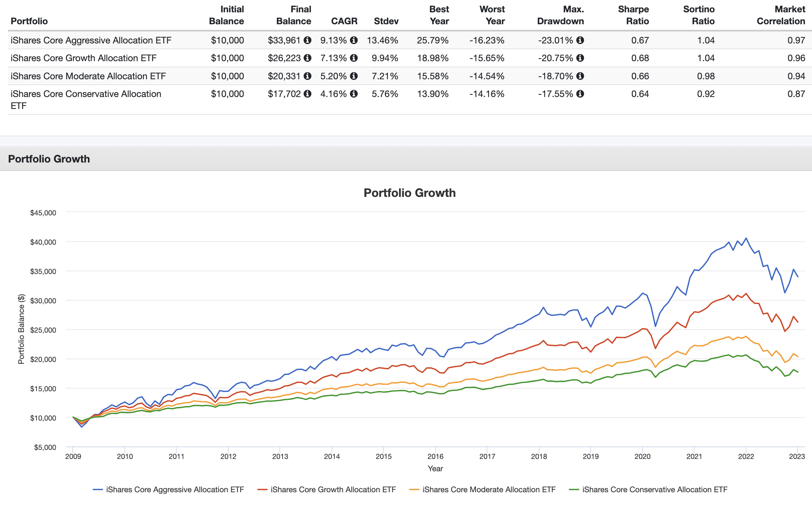Screen dimensions: 812x506
Task: Click the Market Correlation column header
Action: pos(781,15)
